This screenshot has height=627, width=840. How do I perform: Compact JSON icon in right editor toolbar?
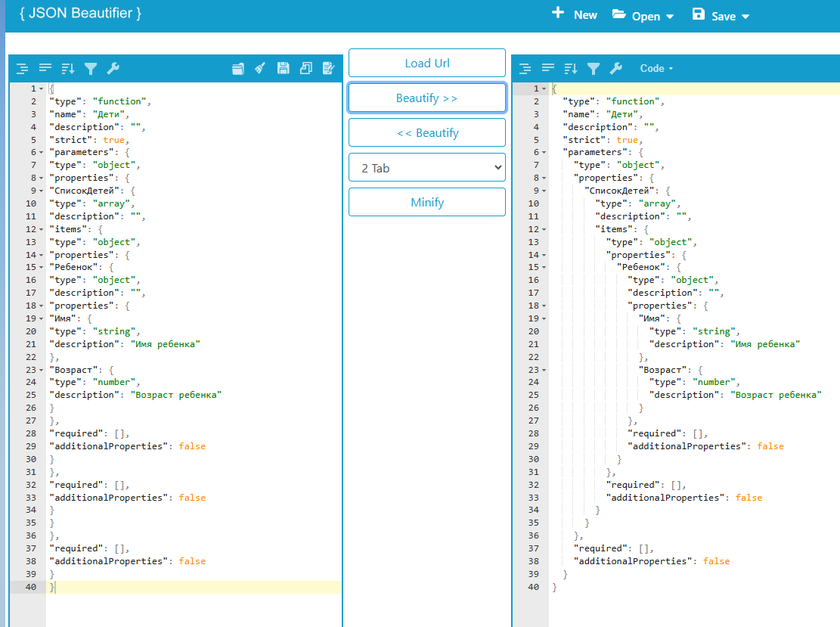(547, 68)
